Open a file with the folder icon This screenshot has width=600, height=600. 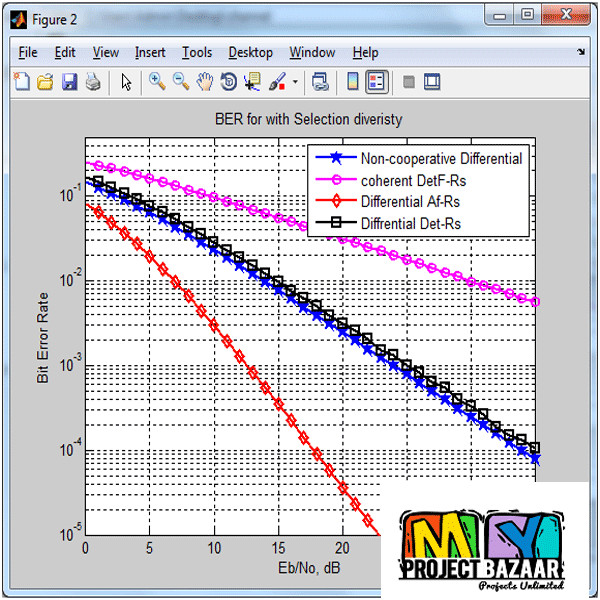point(45,82)
